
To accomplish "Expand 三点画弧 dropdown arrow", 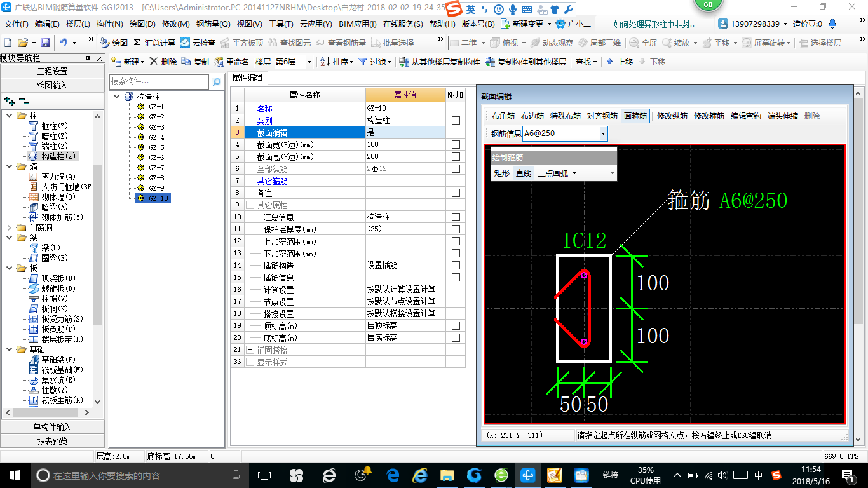I will (574, 173).
